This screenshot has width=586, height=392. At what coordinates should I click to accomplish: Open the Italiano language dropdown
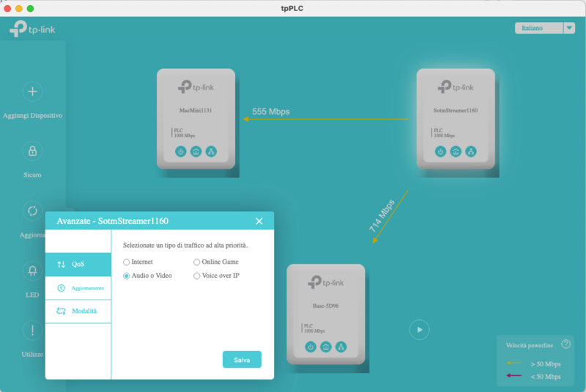pos(544,28)
